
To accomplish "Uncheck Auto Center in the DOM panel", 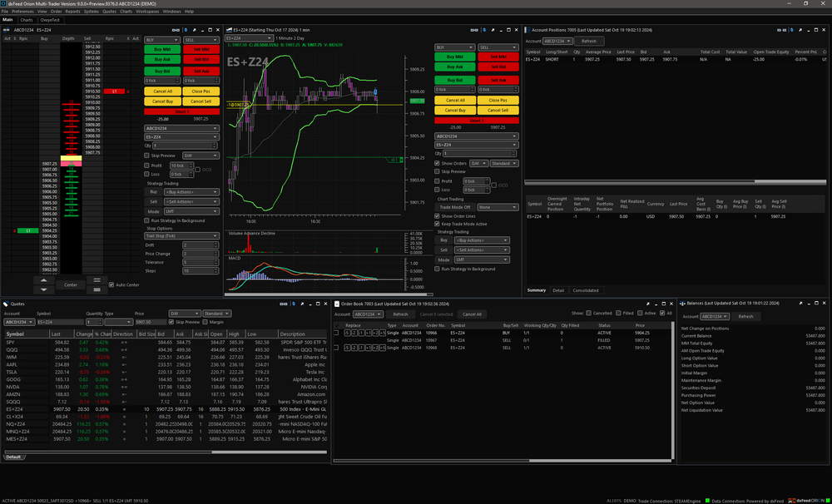I will [111, 284].
